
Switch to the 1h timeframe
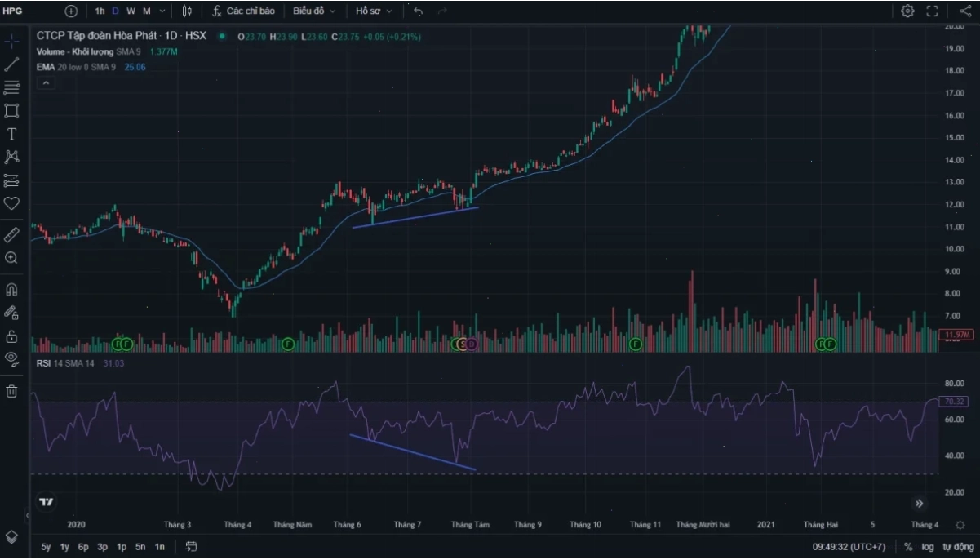coord(100,11)
